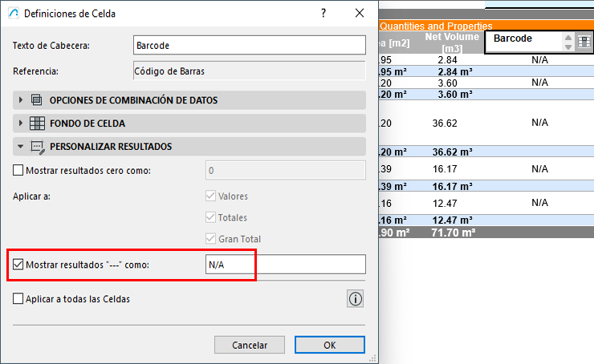
Task: Click the Personalizar Resultados pencil icon
Action: click(x=38, y=147)
